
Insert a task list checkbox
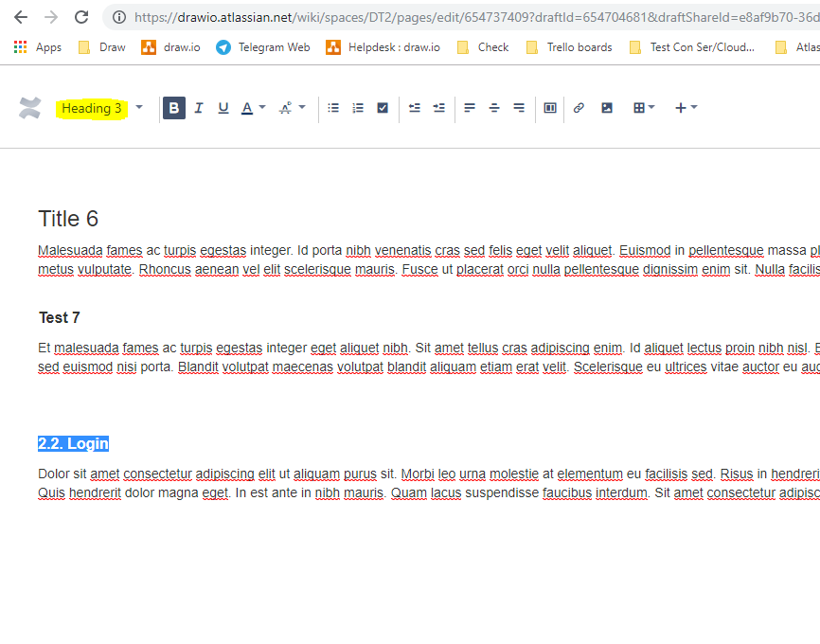click(x=383, y=108)
